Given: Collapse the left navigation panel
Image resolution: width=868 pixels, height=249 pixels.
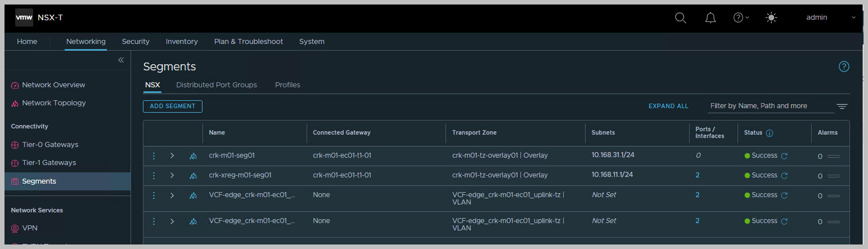Looking at the screenshot, I should tap(120, 60).
